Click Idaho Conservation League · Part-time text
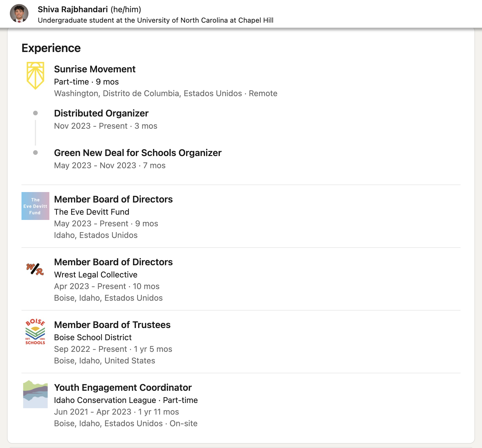Viewport: 482px width, 448px height. coord(126,400)
